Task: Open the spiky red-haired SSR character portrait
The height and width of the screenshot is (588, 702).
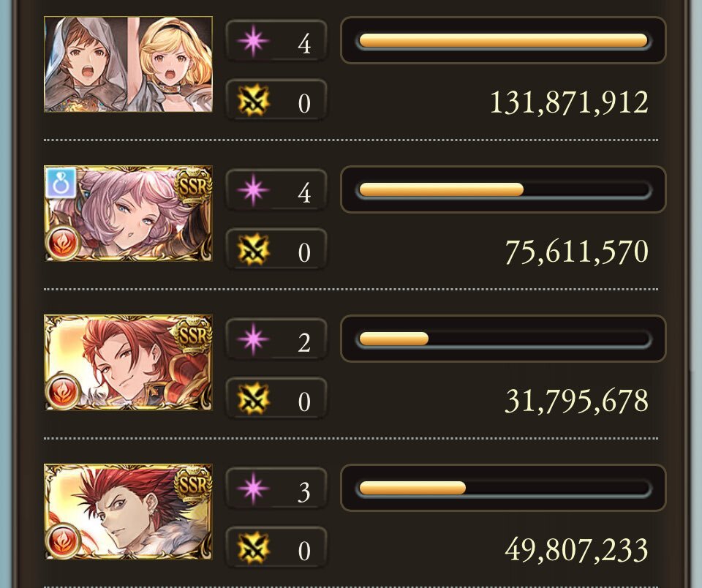Action: pyautogui.click(x=128, y=511)
